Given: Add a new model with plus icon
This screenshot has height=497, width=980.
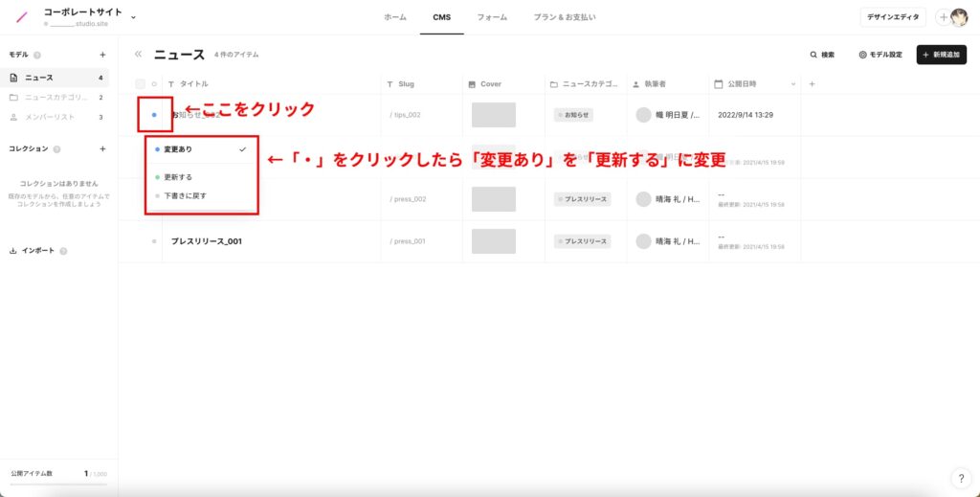Looking at the screenshot, I should coord(102,55).
